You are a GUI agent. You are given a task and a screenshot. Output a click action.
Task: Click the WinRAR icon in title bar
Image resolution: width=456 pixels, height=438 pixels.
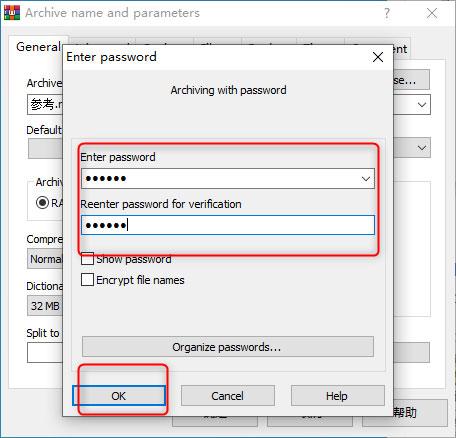12,12
